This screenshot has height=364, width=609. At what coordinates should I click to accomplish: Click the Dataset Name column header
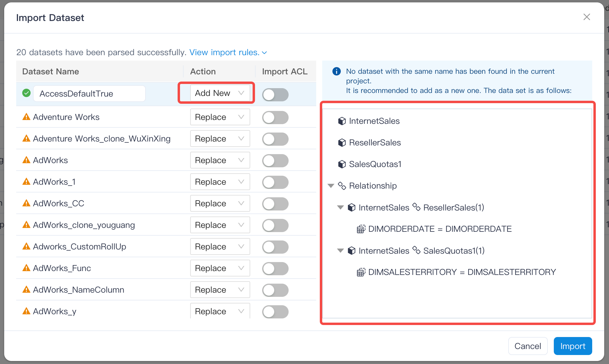(x=51, y=71)
